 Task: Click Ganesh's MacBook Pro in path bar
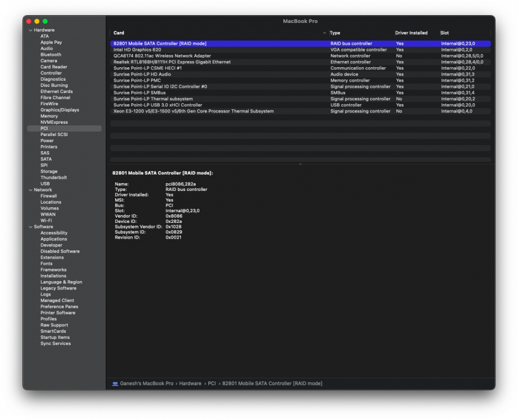pos(147,384)
